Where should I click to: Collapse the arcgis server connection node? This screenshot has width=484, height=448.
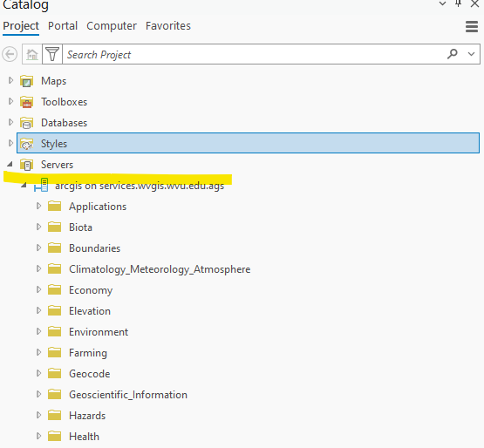pos(24,185)
